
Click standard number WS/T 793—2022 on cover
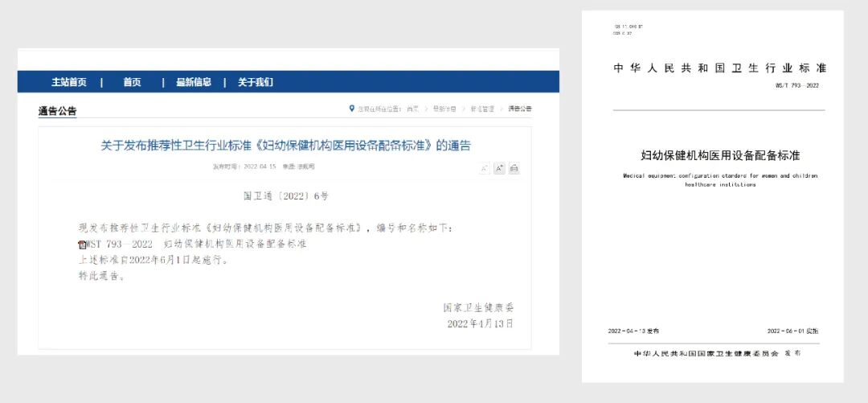coord(798,85)
